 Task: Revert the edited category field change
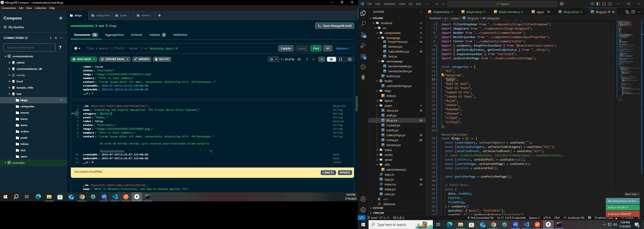point(73,114)
